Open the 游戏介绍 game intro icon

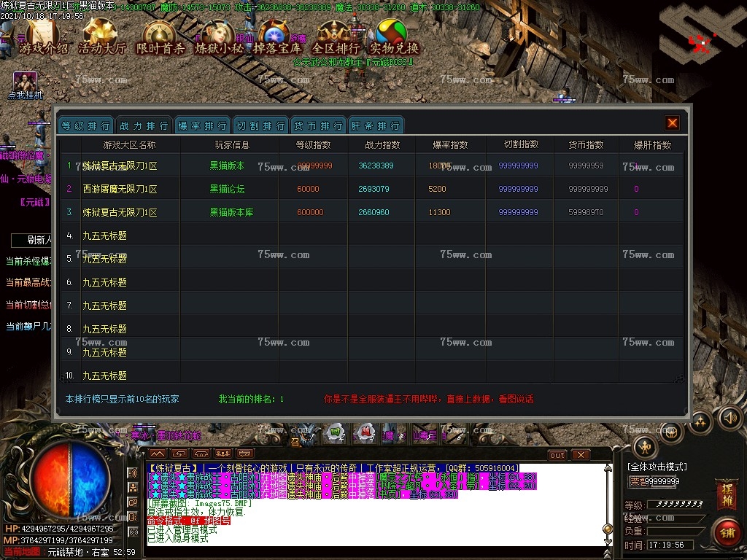click(43, 37)
